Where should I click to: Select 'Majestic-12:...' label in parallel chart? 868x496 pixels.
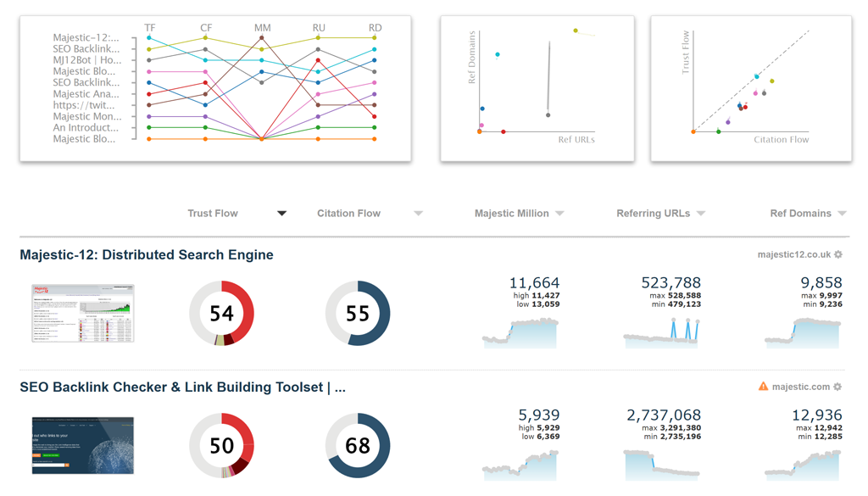(86, 37)
